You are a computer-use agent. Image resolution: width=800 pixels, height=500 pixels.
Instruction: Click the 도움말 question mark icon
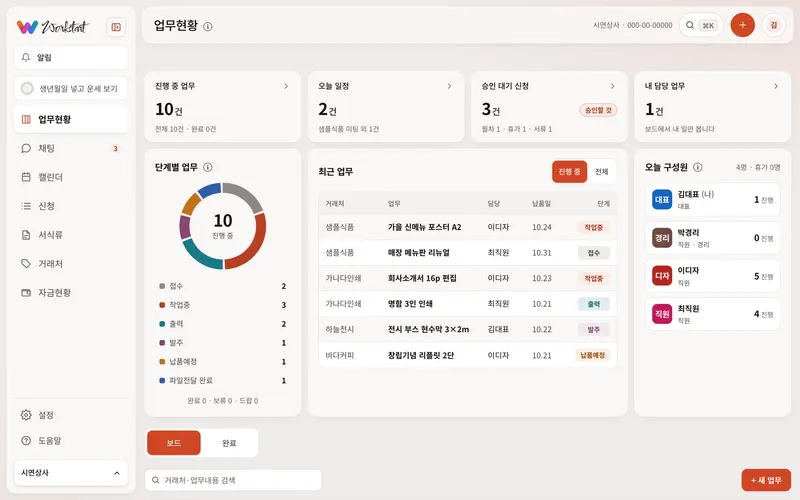26,440
